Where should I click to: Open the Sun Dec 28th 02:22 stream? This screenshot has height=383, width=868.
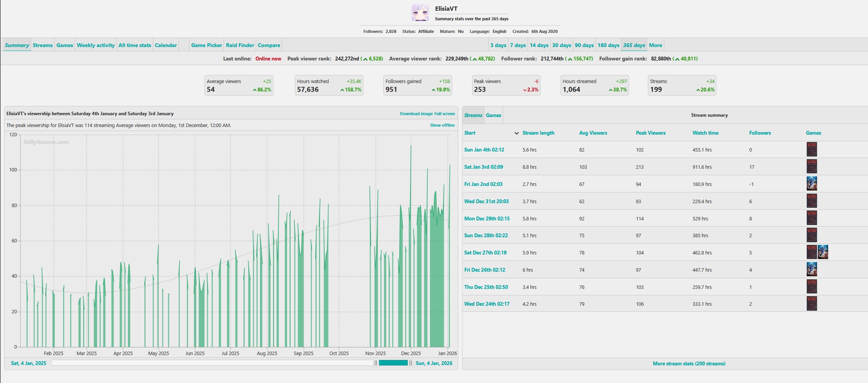[486, 235]
